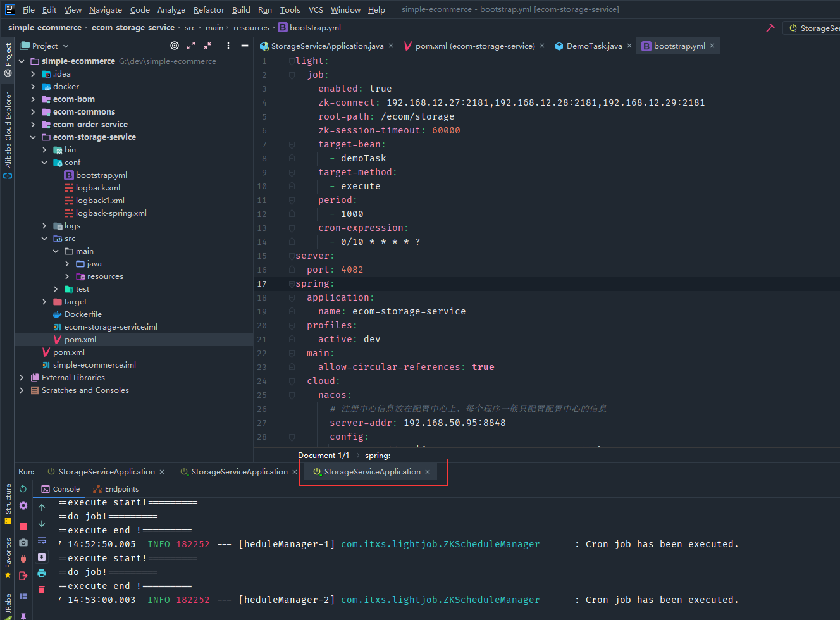Click the port value 4082 in editor
Viewport: 840px width, 620px height.
click(352, 270)
